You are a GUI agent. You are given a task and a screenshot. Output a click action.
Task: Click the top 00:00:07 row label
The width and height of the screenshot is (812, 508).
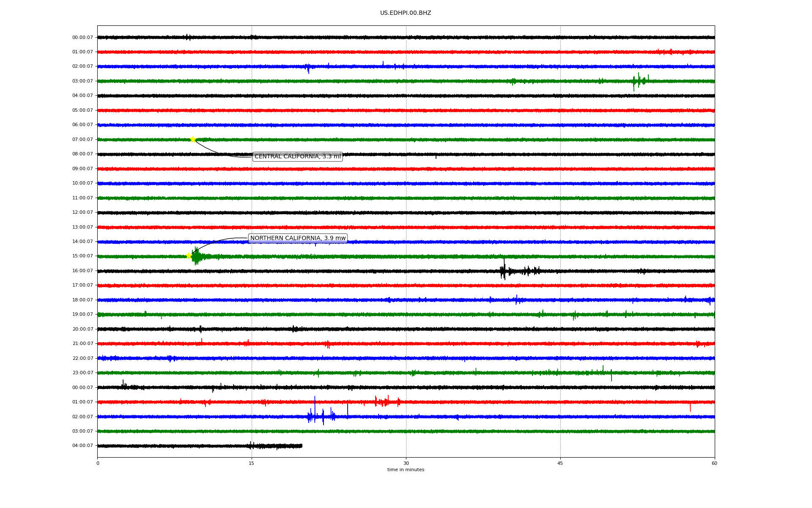coord(82,38)
